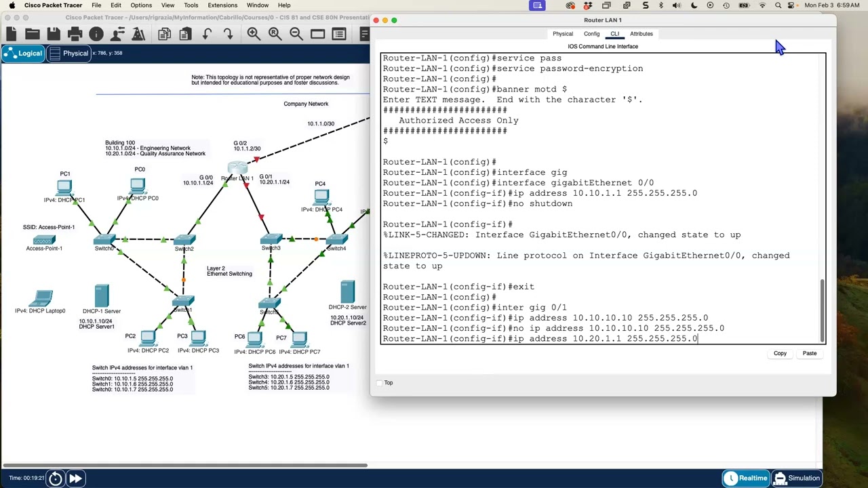The height and width of the screenshot is (488, 868).
Task: Select PC4 in the topology
Action: pos(321,197)
